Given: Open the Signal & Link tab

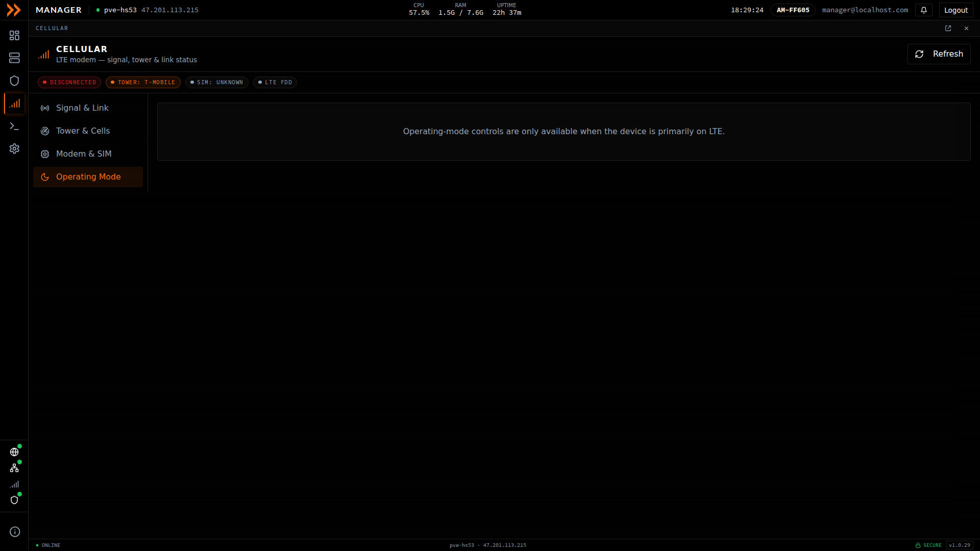Looking at the screenshot, I should (x=88, y=108).
